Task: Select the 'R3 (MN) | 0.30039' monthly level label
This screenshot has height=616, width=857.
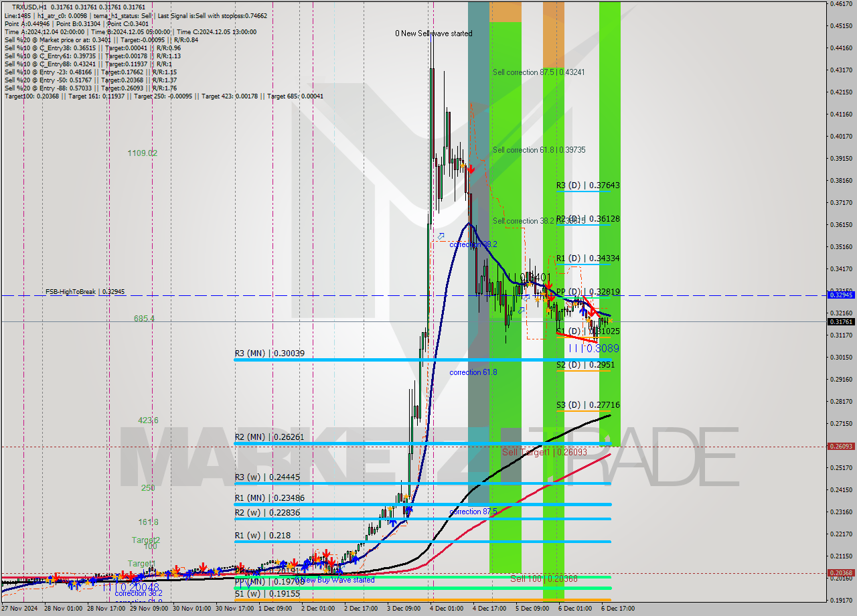Action: 270,353
